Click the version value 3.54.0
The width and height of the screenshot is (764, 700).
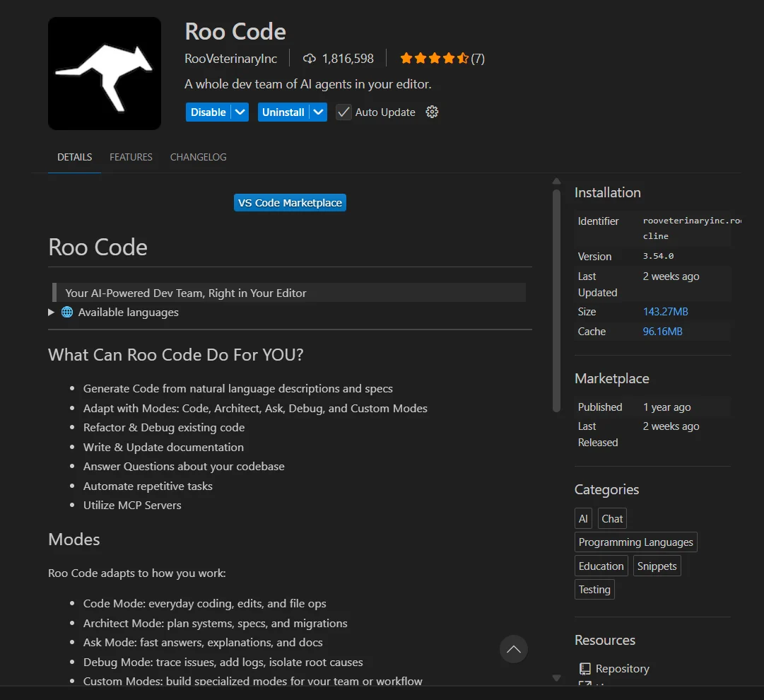pos(658,256)
